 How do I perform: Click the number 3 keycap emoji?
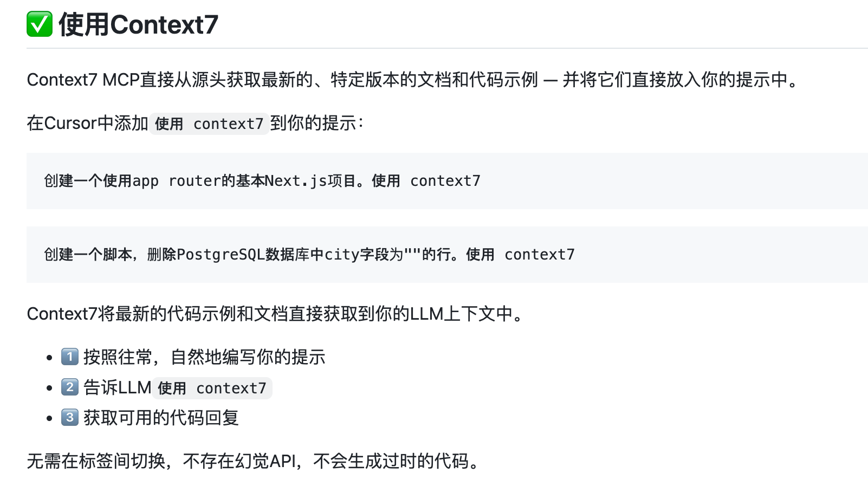pos(69,418)
